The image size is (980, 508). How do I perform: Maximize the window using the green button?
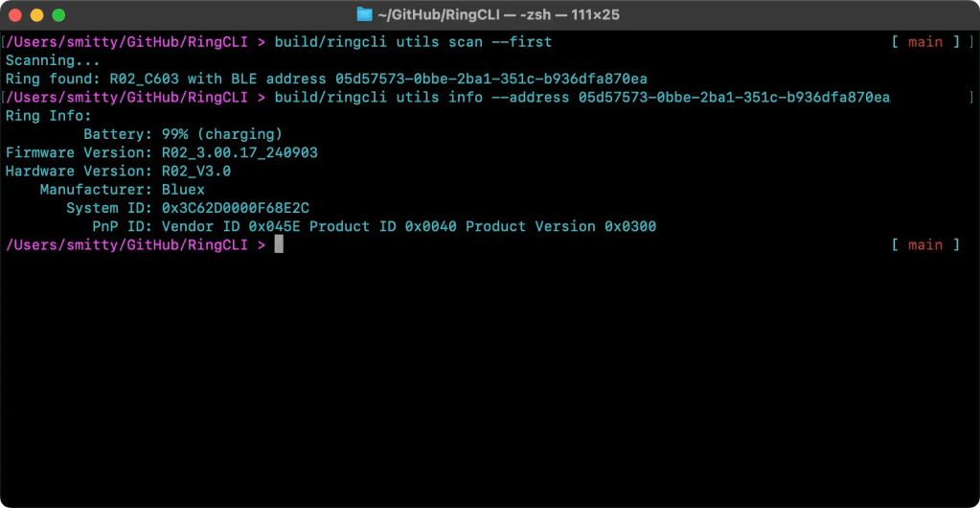click(x=58, y=15)
